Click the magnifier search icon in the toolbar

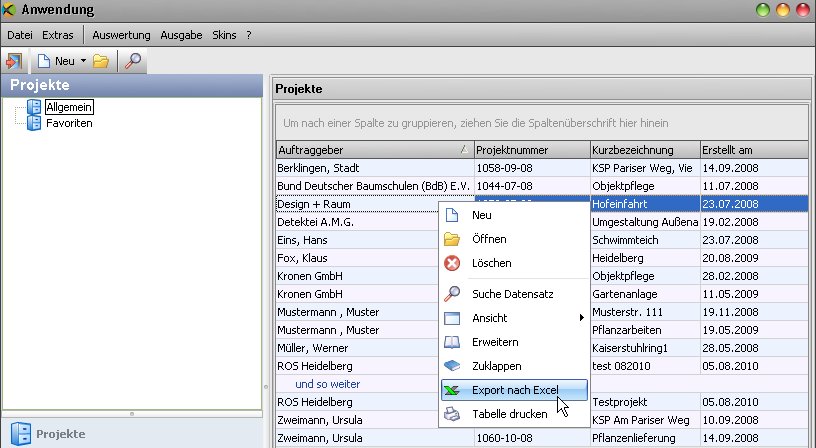coord(132,61)
